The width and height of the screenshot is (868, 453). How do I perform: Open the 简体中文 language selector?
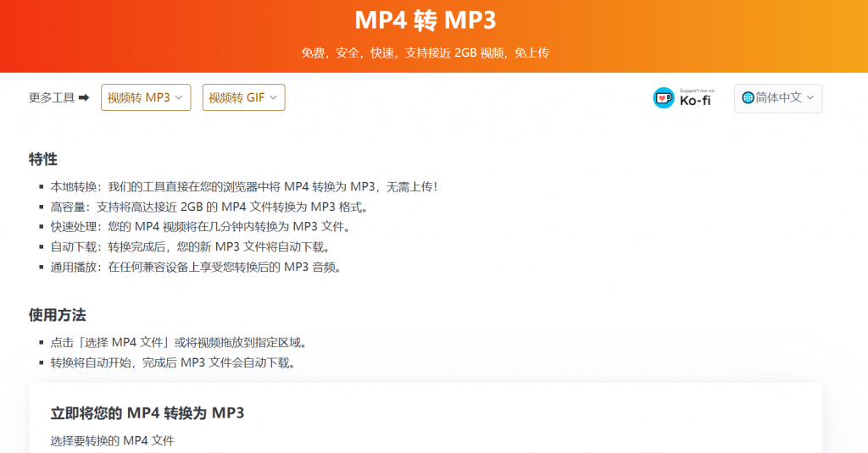778,97
